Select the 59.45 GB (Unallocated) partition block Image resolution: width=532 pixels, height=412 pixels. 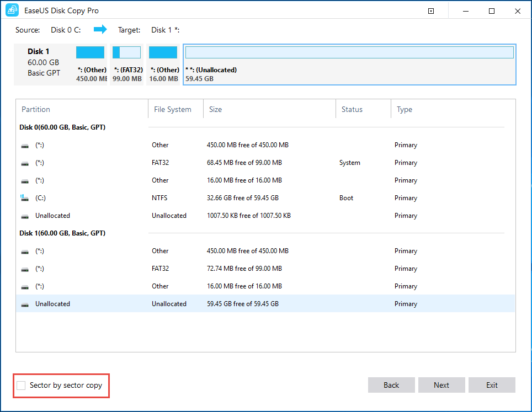[x=349, y=64]
